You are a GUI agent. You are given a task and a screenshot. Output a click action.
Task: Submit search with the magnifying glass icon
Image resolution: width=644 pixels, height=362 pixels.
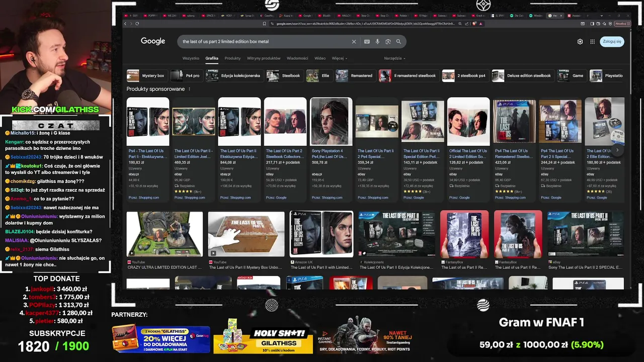(x=398, y=42)
